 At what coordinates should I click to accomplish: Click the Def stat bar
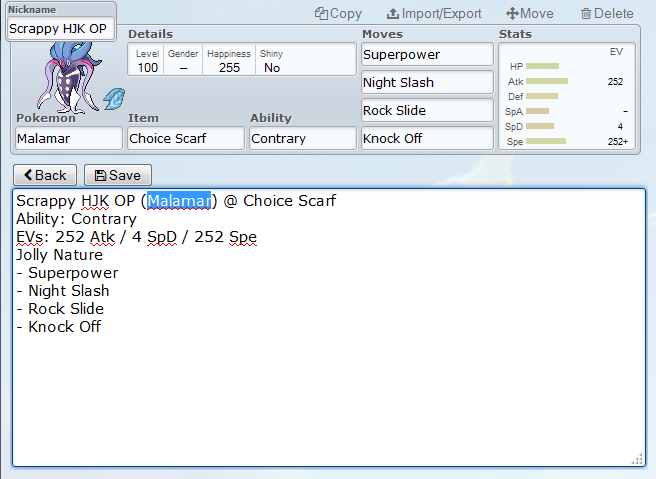click(x=542, y=96)
